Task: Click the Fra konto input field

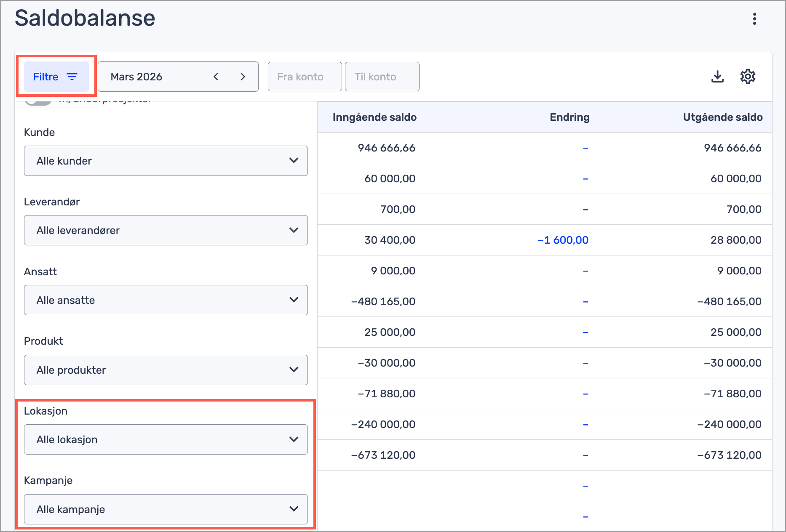Action: 305,77
